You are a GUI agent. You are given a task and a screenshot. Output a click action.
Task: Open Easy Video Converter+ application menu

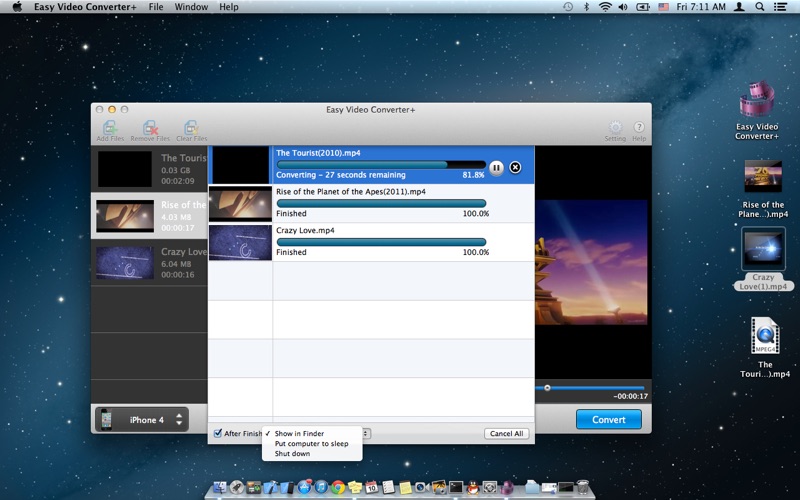click(x=85, y=7)
